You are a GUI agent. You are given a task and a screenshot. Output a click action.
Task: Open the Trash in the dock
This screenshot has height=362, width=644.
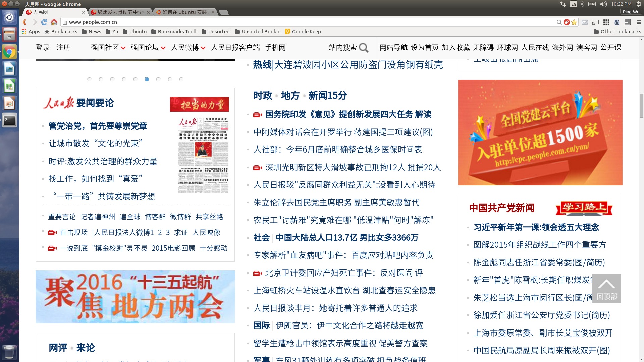point(9,352)
